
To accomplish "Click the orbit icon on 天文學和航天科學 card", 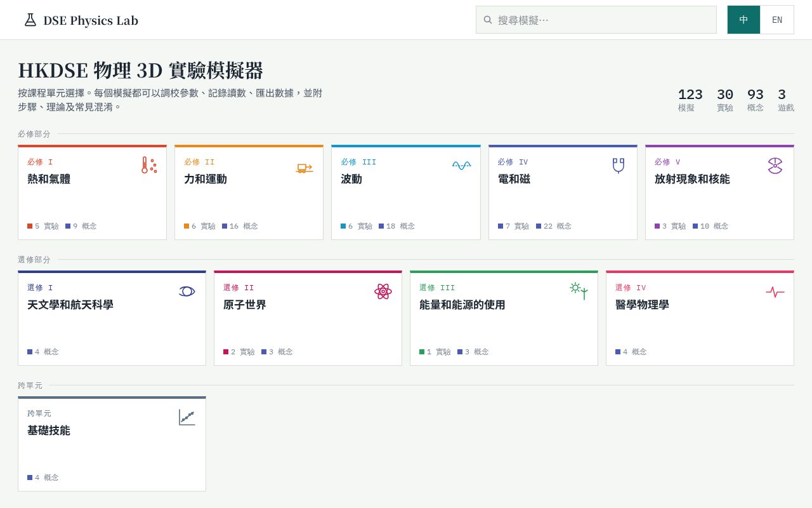I will pyautogui.click(x=187, y=291).
